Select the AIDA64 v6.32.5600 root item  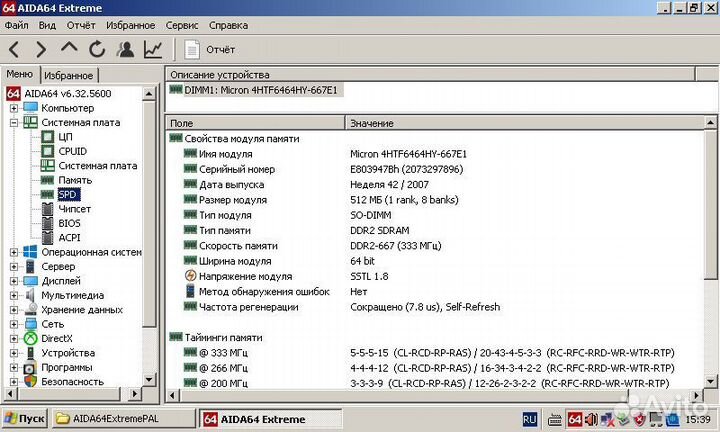[68, 94]
